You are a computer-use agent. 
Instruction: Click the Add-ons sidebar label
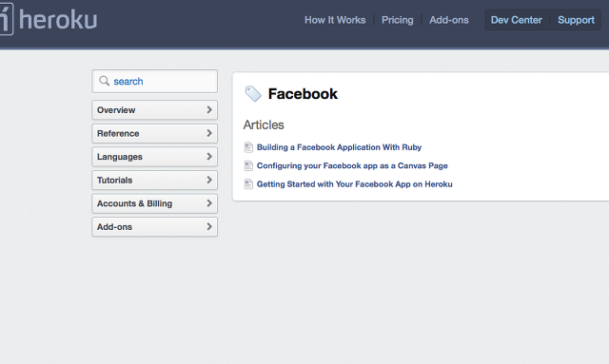(x=114, y=226)
